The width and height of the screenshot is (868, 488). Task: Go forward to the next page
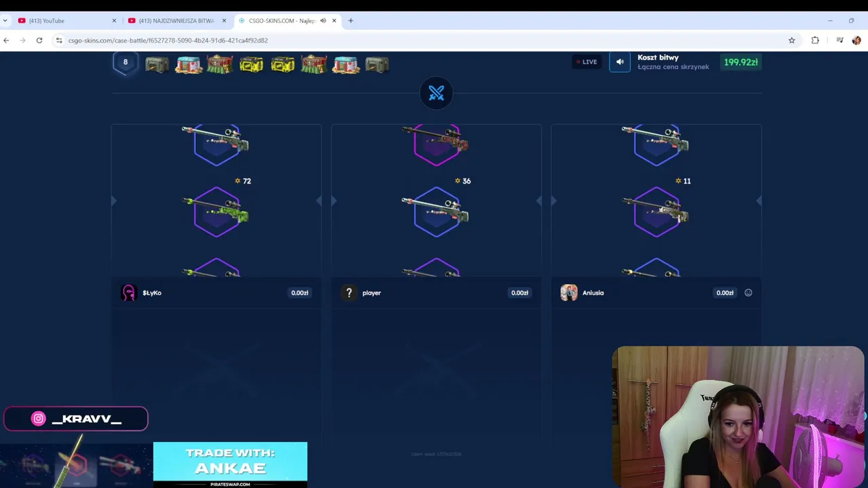22,41
